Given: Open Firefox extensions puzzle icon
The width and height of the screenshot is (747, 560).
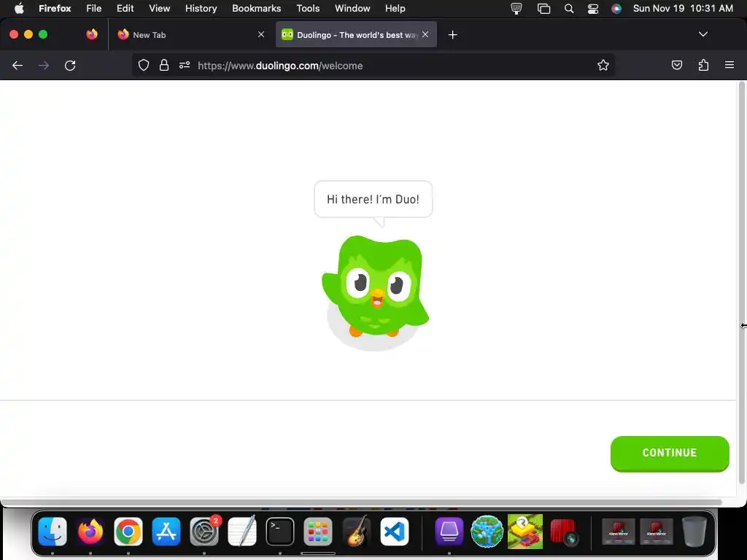Looking at the screenshot, I should point(703,65).
